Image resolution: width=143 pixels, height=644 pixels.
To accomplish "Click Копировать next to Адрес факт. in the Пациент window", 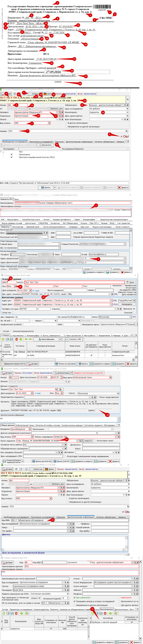I will click(x=127, y=304).
